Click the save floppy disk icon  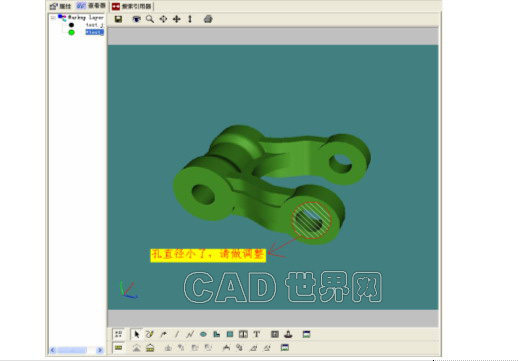pos(118,19)
